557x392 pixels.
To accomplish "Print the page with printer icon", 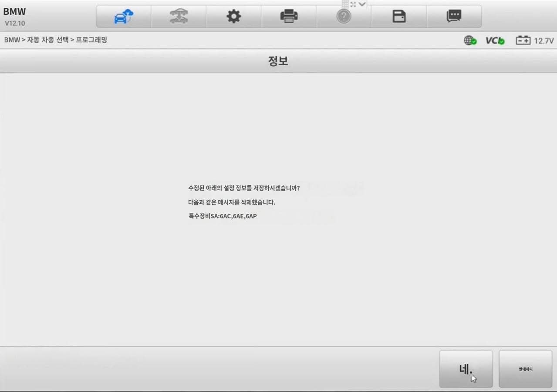I will click(x=289, y=17).
